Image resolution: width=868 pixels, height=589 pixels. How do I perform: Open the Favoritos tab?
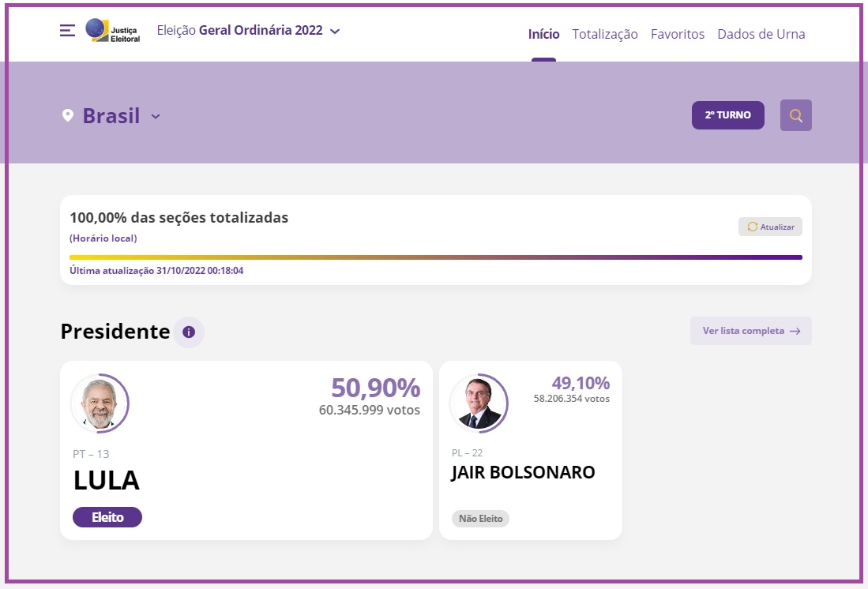(678, 34)
